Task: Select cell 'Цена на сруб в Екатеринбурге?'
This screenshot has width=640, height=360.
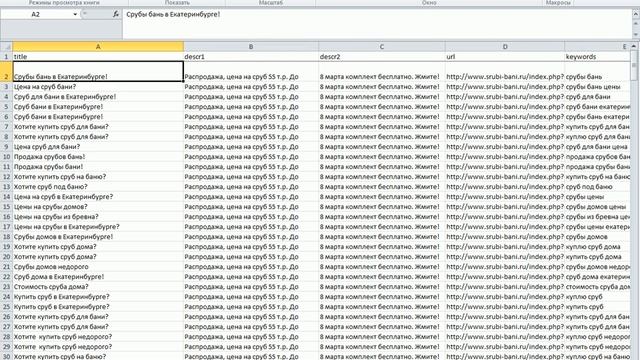Action: click(x=98, y=197)
